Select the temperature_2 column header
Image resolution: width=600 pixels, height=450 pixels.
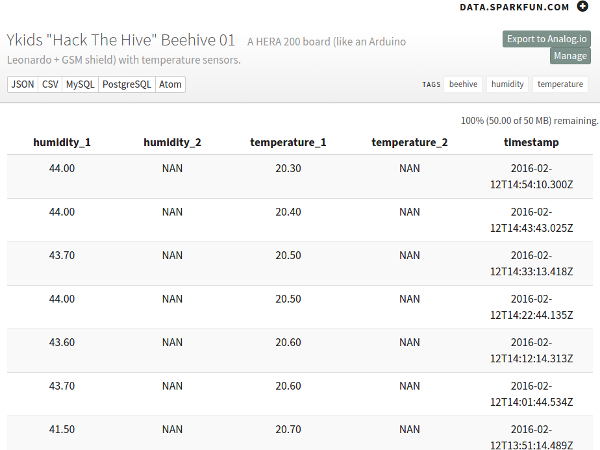(x=409, y=142)
